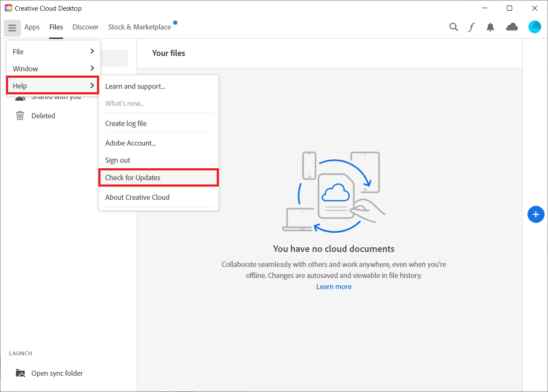The width and height of the screenshot is (548, 392).
Task: Open About Creative Cloud
Action: click(x=137, y=197)
